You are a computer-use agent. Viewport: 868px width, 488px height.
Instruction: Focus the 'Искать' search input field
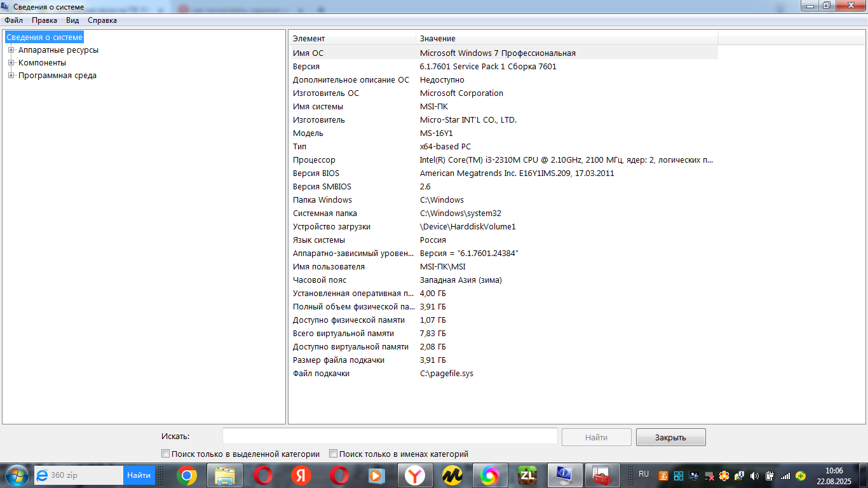390,437
